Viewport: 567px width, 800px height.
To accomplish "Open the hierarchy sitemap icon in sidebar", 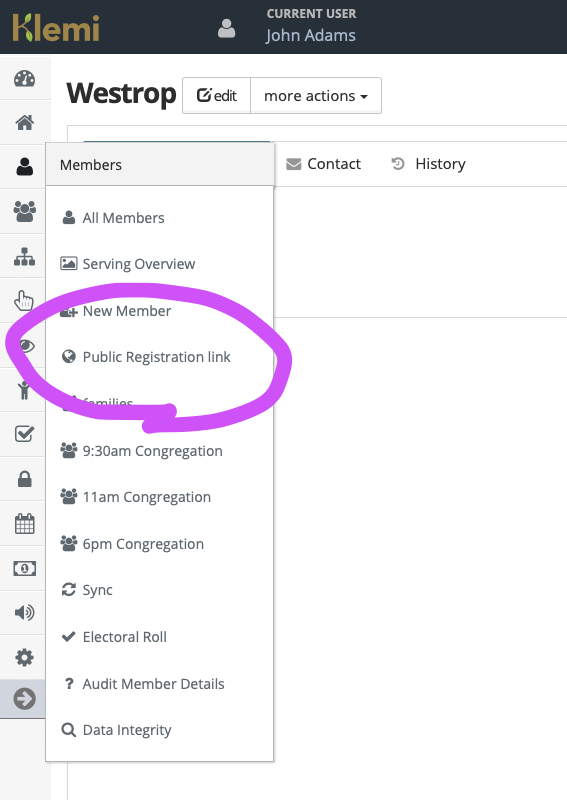I will 24,257.
